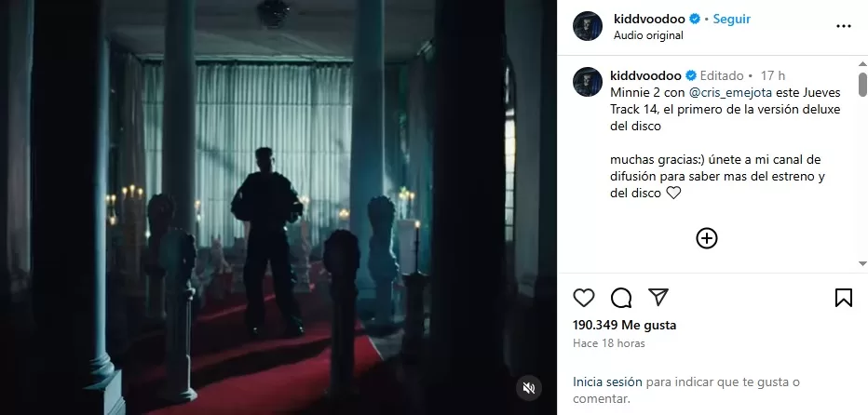Click the comments scrollbar thumb
The width and height of the screenshot is (868, 415).
pos(862,85)
